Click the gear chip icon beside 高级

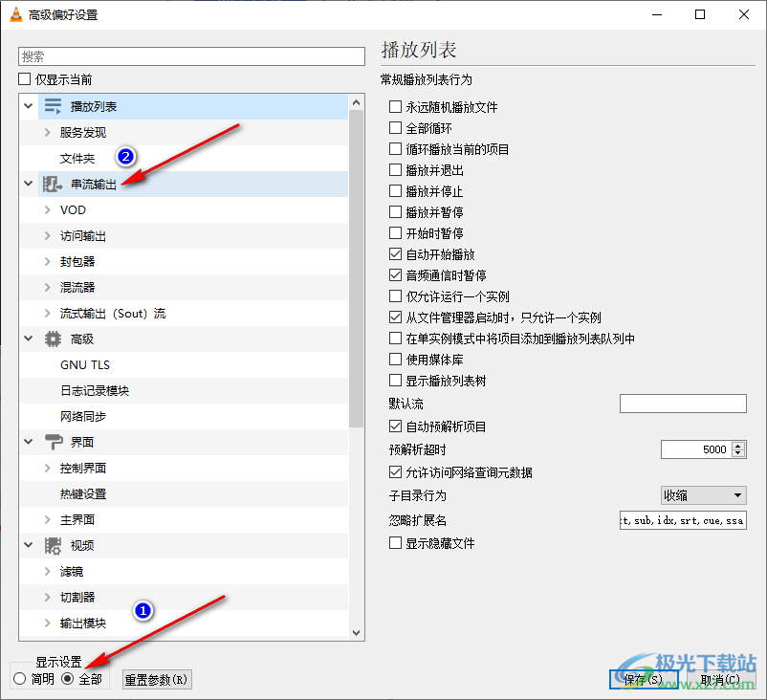[x=54, y=339]
